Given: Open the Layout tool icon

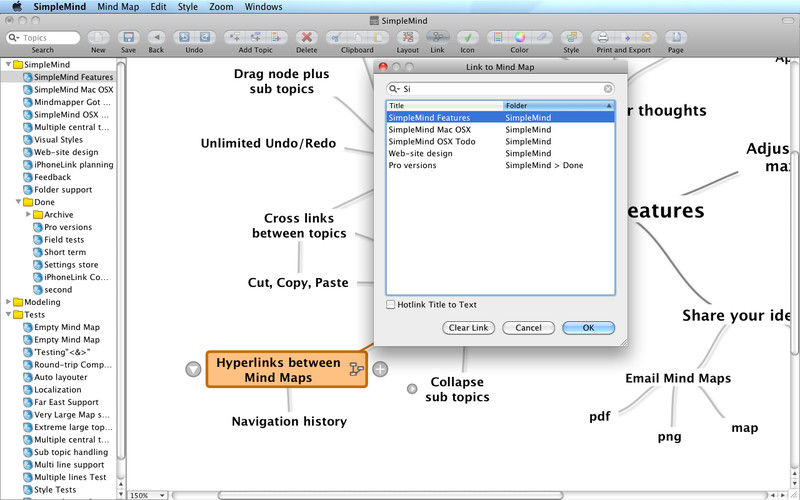Looking at the screenshot, I should [x=408, y=37].
